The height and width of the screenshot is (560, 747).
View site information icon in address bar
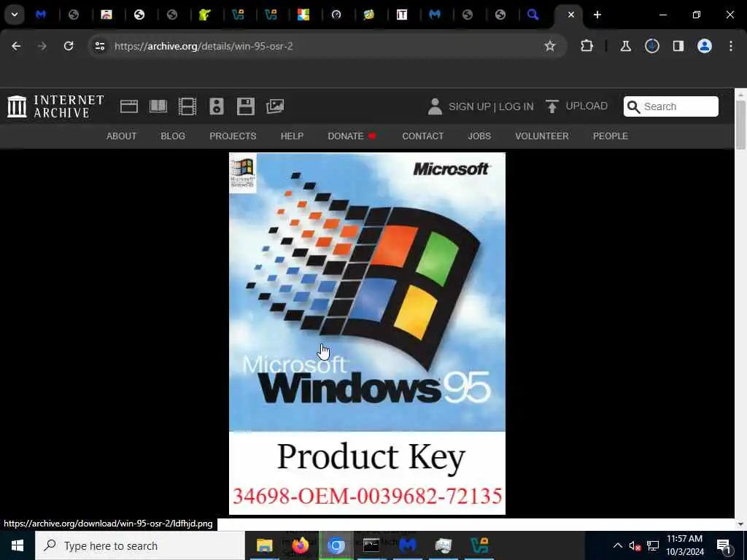[x=99, y=46]
